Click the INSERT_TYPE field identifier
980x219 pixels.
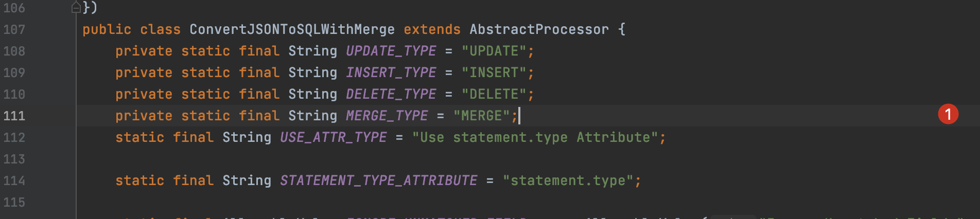pos(391,72)
